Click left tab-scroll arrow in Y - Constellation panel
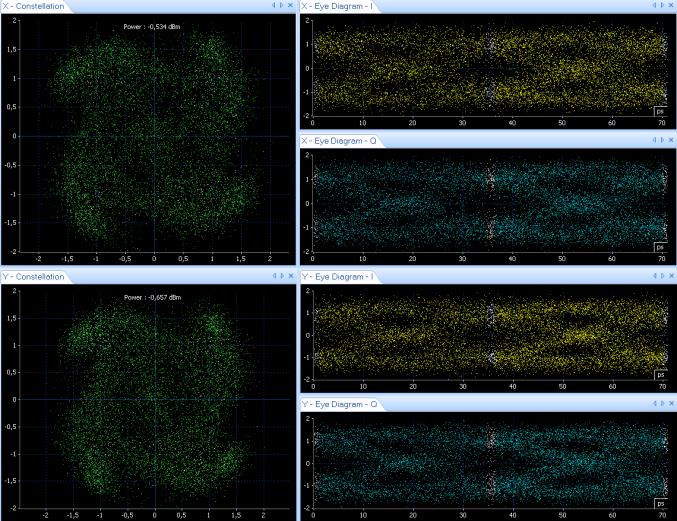This screenshot has height=521, width=677. coord(274,275)
